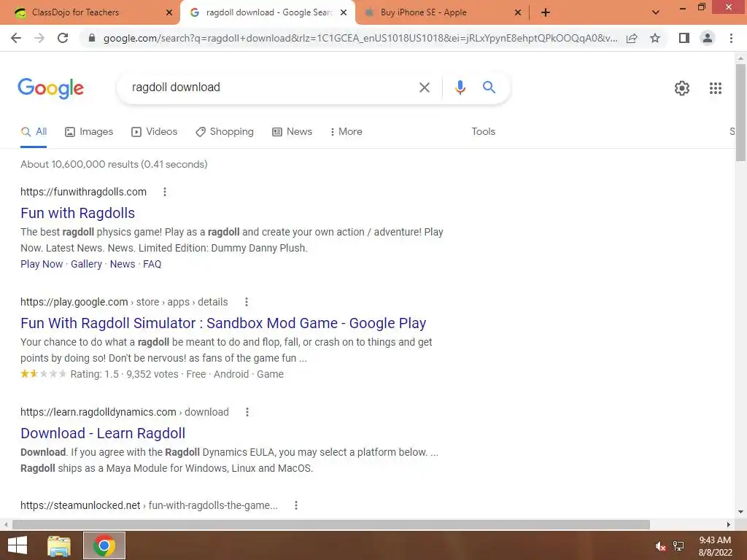Click the muted volume tray icon
Image resolution: width=747 pixels, height=560 pixels.
click(x=659, y=546)
